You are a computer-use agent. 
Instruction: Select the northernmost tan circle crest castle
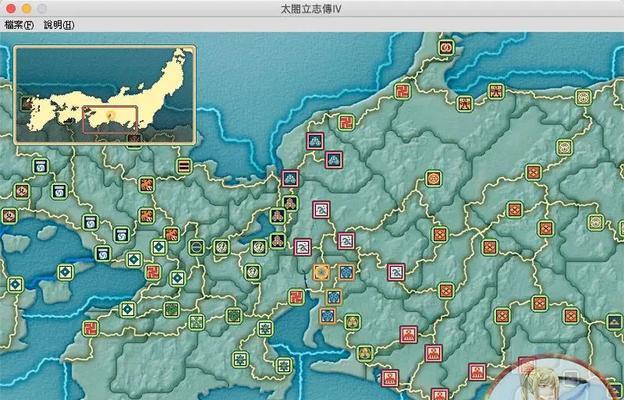(584, 97)
